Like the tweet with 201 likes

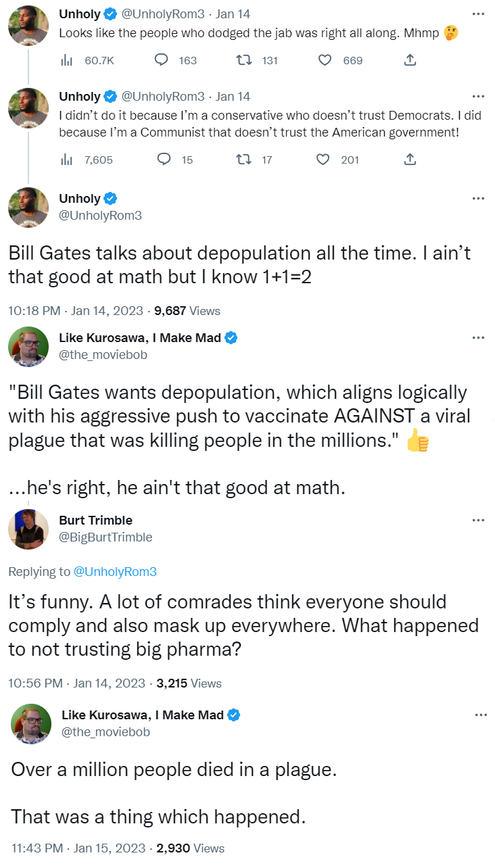323,160
